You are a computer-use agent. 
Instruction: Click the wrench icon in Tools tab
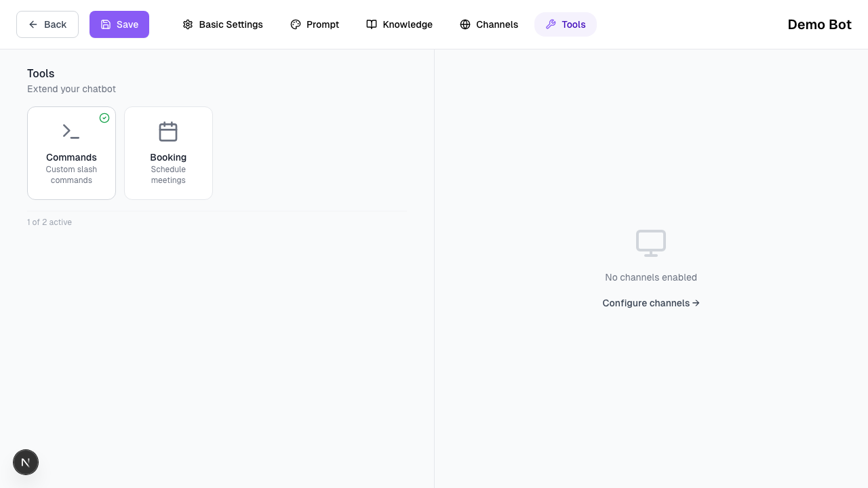[x=551, y=24]
